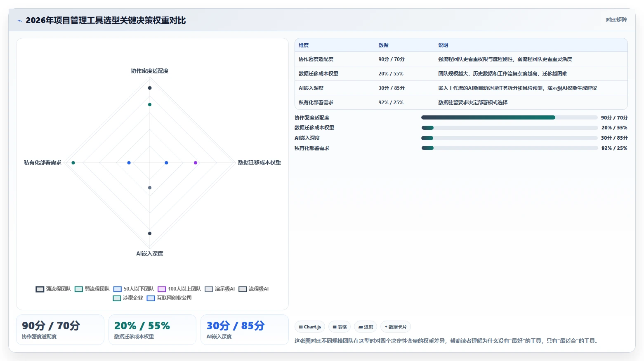This screenshot has height=361, width=644.
Task: Click the 对比矩阵 label in the header
Action: 616,20
